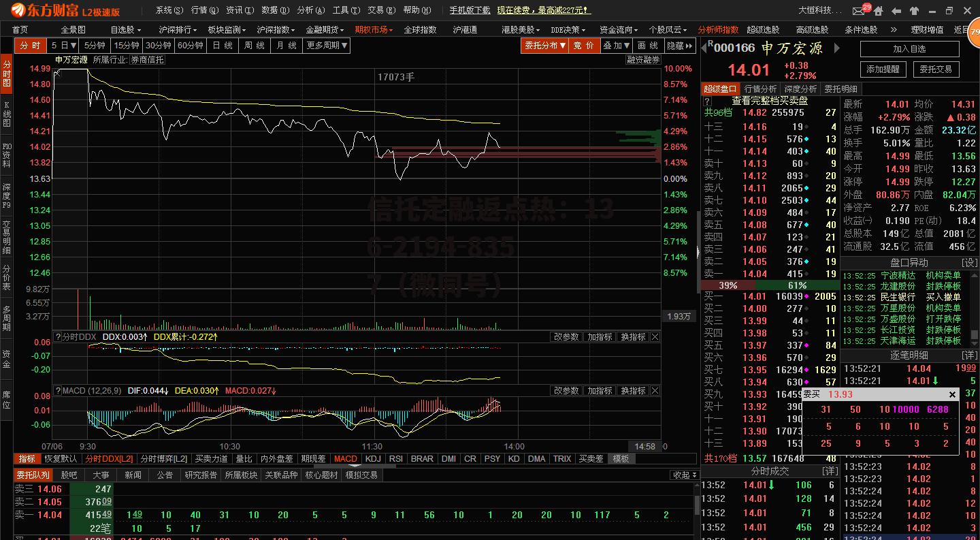980x540 pixels.
Task: Expand the 收起 button in bottom panel
Action: (684, 475)
